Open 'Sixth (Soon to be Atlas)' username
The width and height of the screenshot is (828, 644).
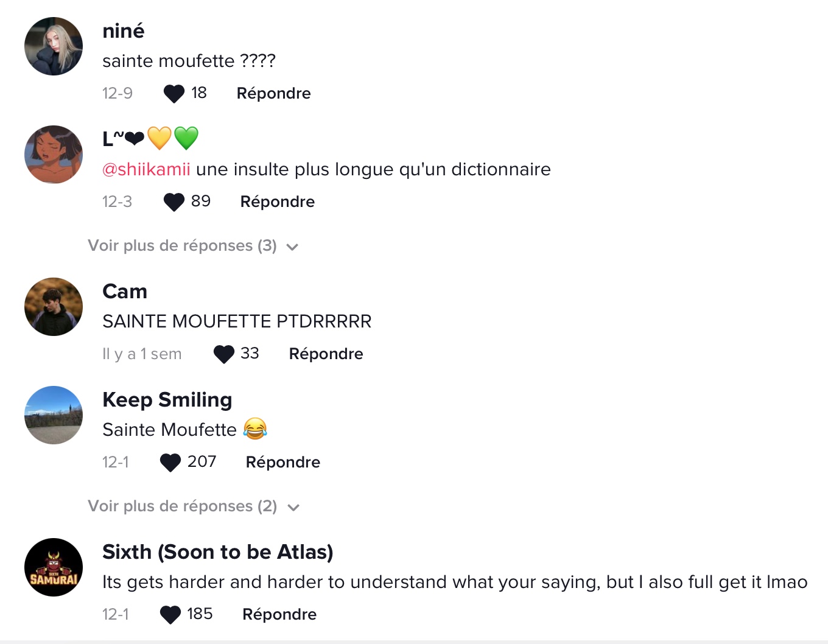(x=218, y=552)
